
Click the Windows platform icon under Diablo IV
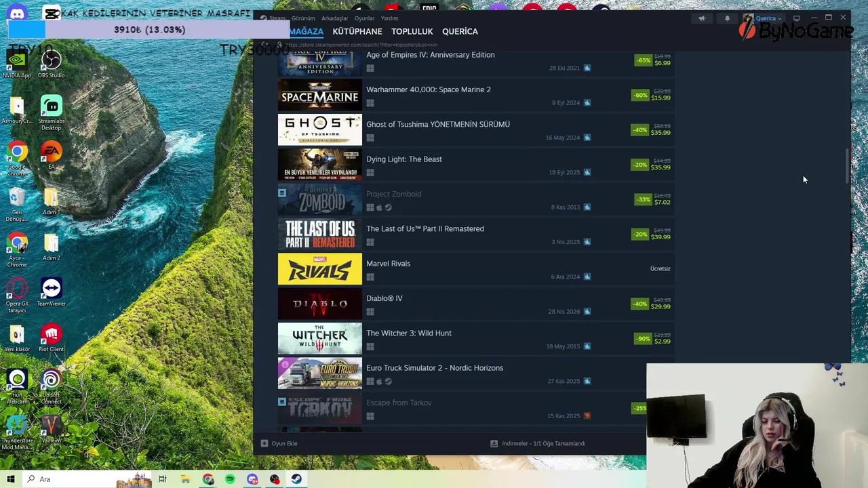(370, 312)
